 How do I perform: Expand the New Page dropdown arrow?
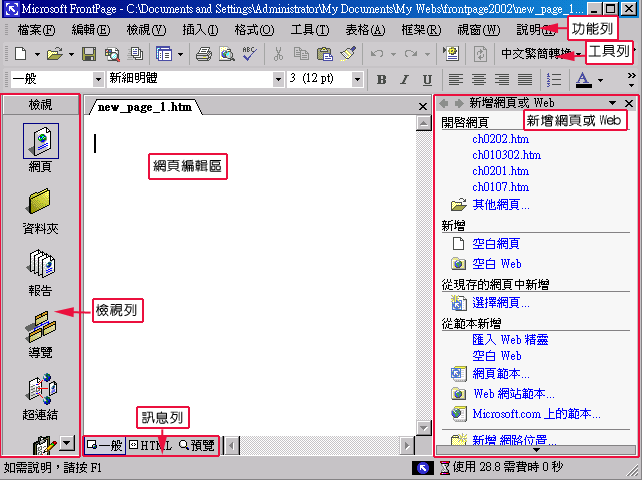pos(37,54)
